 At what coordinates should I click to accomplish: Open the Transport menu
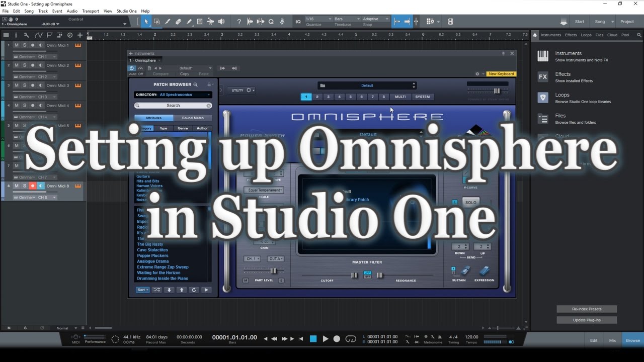coord(91,11)
